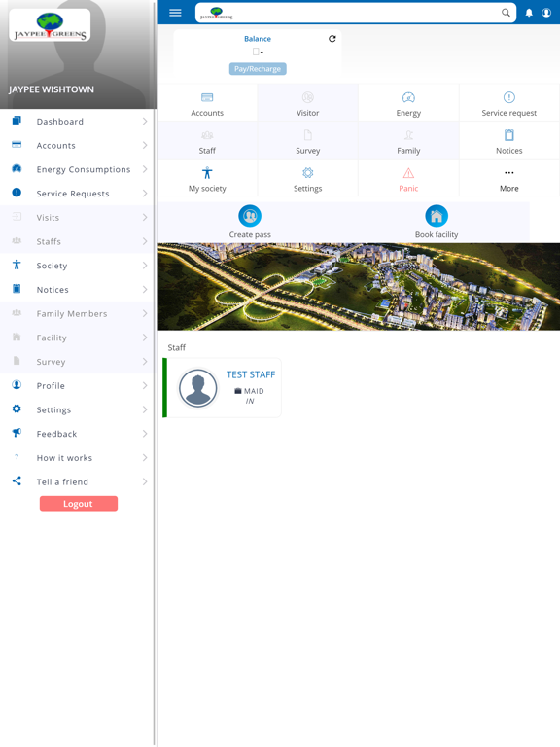This screenshot has height=747, width=560.
Task: Click the Wishtown aerial banner image
Action: pos(359,287)
